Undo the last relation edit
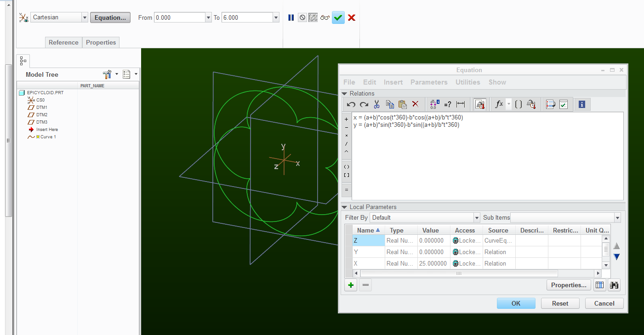The width and height of the screenshot is (644, 335). (x=351, y=104)
